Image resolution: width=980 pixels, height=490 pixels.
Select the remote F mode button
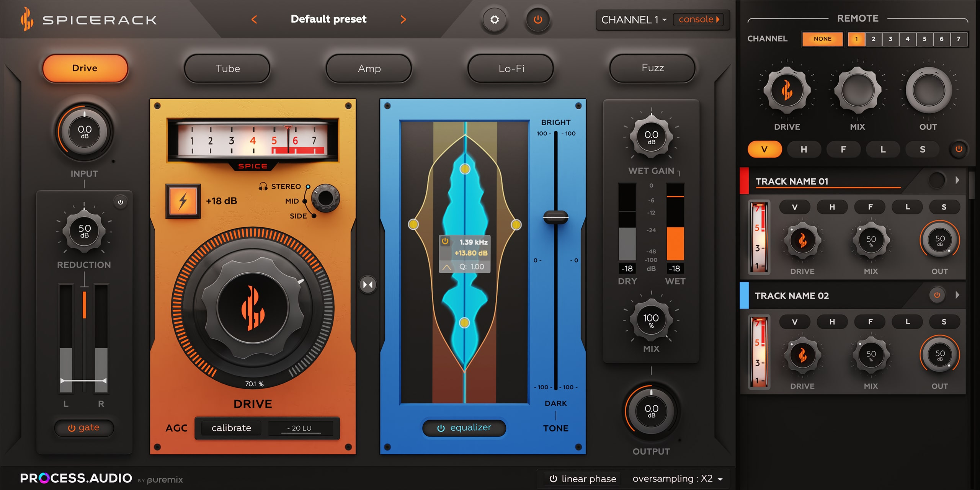point(843,149)
